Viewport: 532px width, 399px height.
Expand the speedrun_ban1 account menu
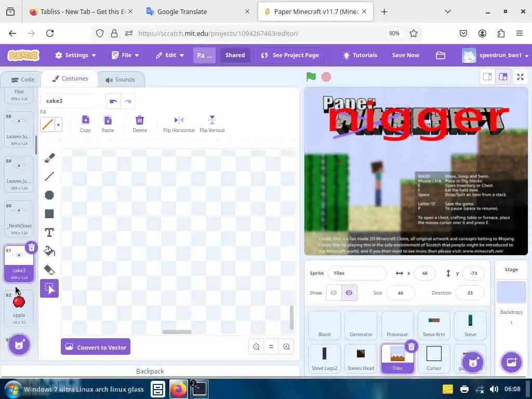coord(495,55)
